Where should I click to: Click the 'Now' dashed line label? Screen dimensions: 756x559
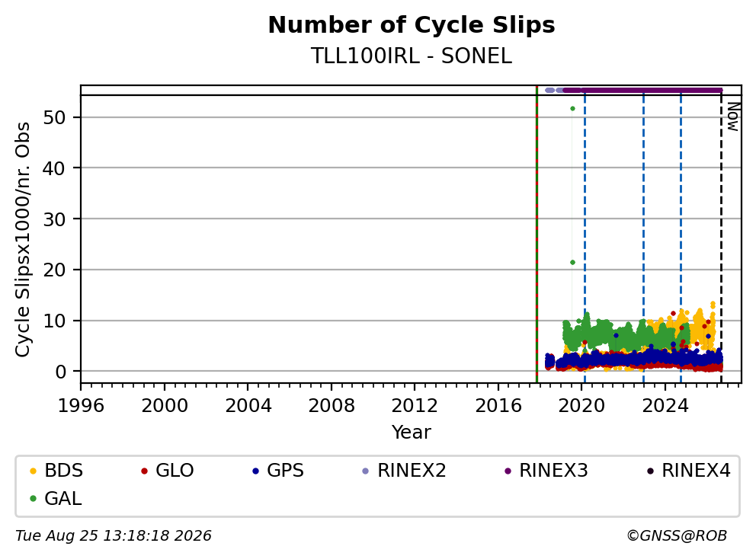click(x=733, y=117)
